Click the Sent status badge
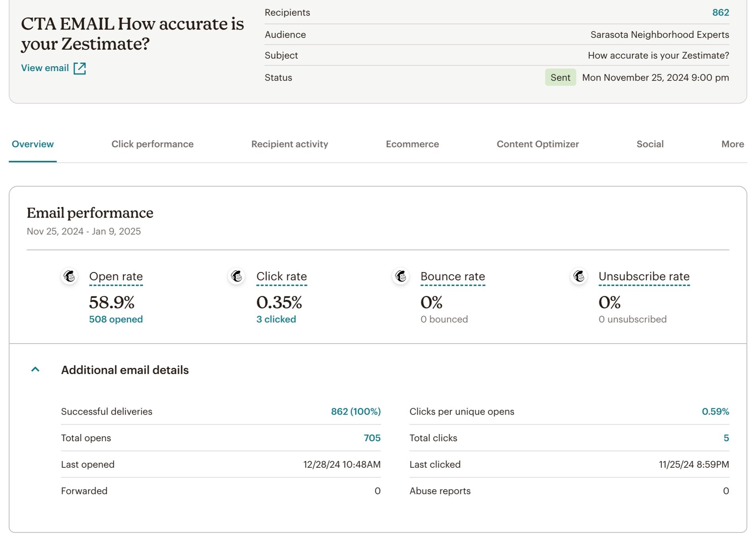The height and width of the screenshot is (542, 756). (560, 77)
